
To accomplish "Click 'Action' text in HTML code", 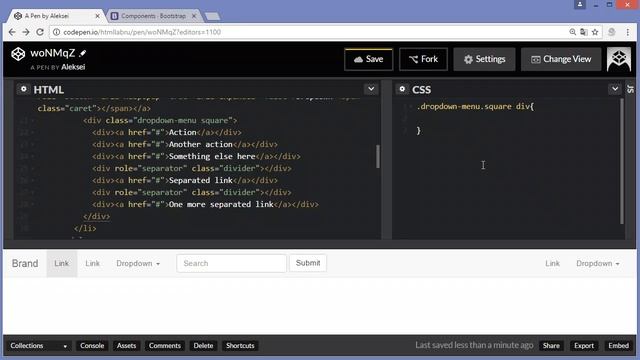I will 182,132.
